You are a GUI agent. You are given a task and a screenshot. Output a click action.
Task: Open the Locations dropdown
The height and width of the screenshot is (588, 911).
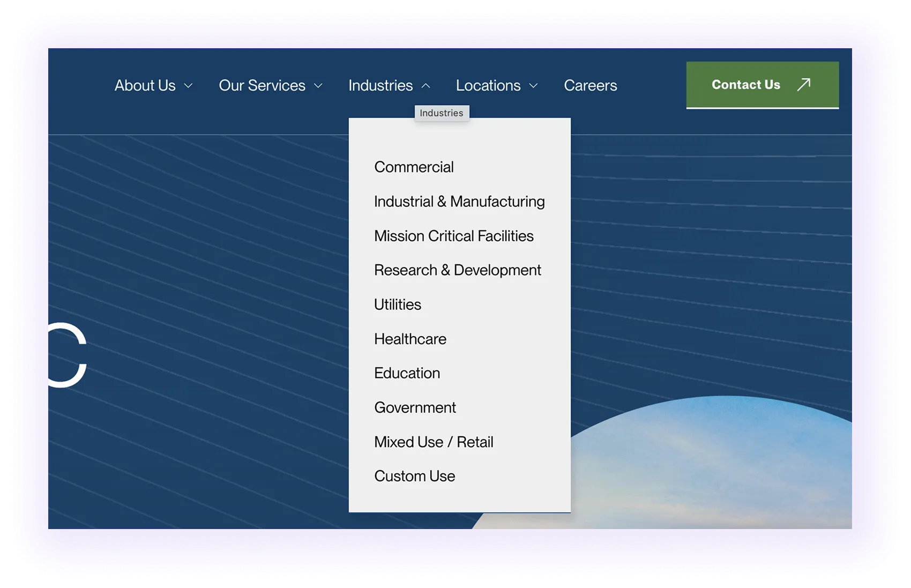pyautogui.click(x=488, y=85)
